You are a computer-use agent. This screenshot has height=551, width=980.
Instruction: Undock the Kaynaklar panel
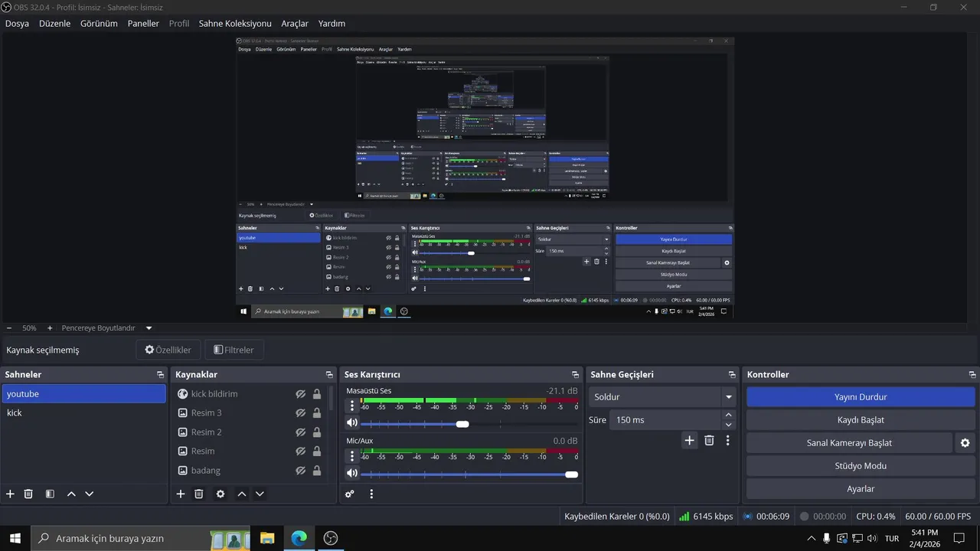point(329,375)
